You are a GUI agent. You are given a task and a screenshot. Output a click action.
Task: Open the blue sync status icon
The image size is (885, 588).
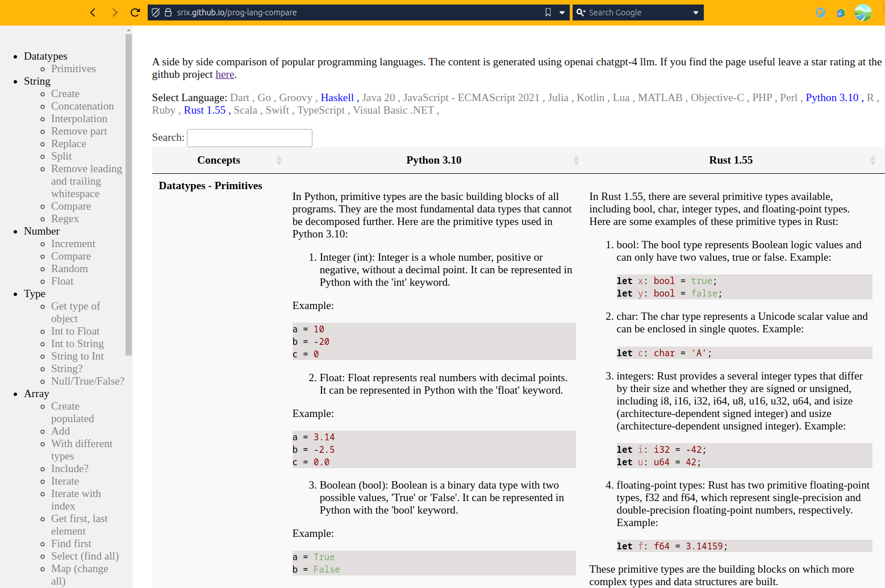[x=820, y=12]
